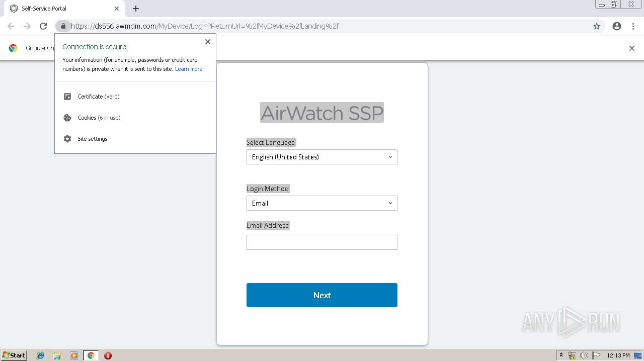Click the Select Language label
This screenshot has width=644, height=362.
point(271,142)
